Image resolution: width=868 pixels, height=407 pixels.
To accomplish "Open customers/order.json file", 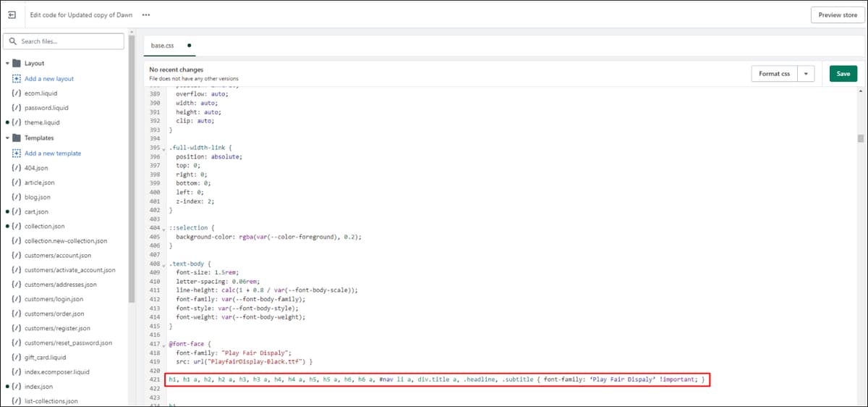I will click(54, 314).
